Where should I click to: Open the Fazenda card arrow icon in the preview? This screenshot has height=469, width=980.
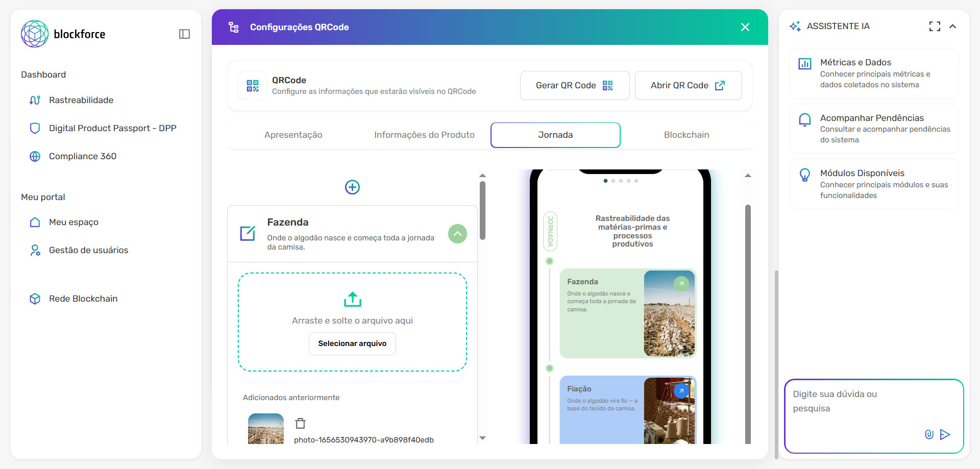pyautogui.click(x=681, y=284)
